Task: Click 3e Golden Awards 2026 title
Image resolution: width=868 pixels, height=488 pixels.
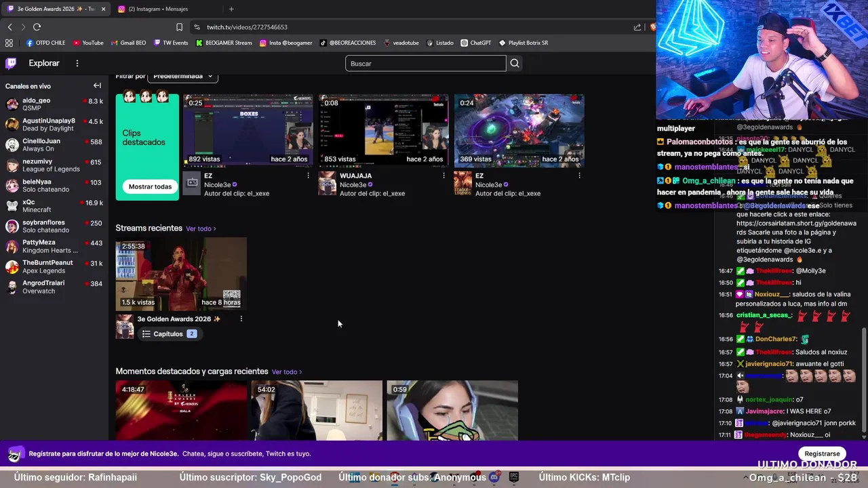Action: (179, 319)
